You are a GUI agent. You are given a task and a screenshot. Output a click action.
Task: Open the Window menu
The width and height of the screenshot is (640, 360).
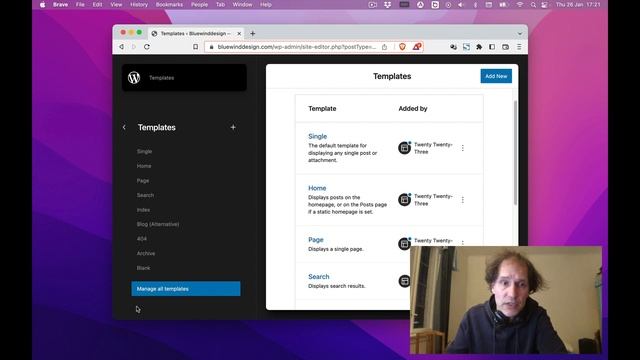242,5
